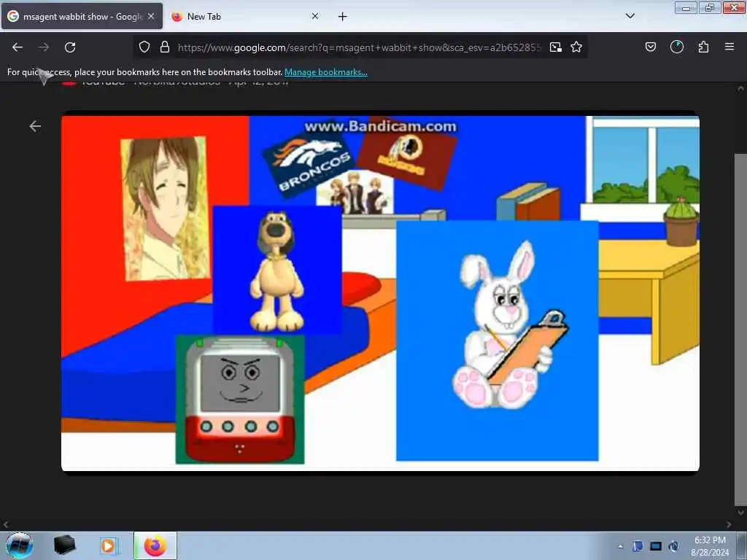Click the scroll down arrow of the page
Image resolution: width=747 pixels, height=560 pixels.
click(x=740, y=513)
